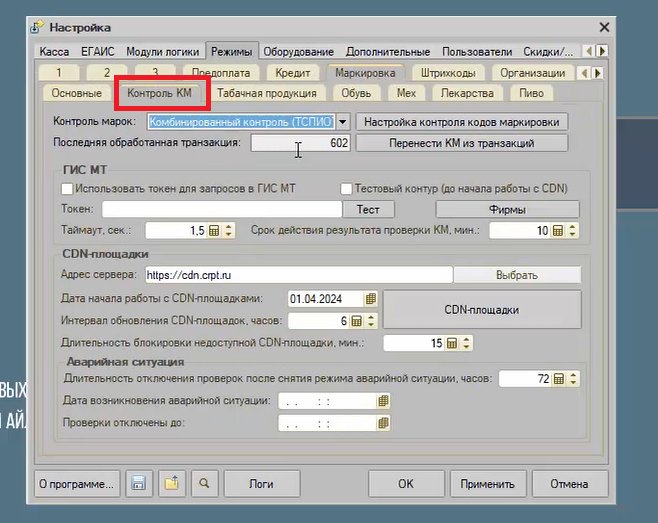Open the Обувь subtab
The height and width of the screenshot is (523, 658).
pyautogui.click(x=356, y=93)
